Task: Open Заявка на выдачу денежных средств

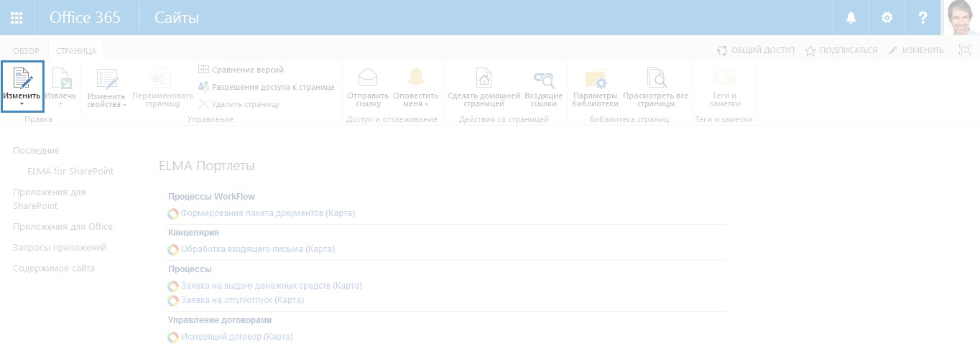Action: click(256, 286)
